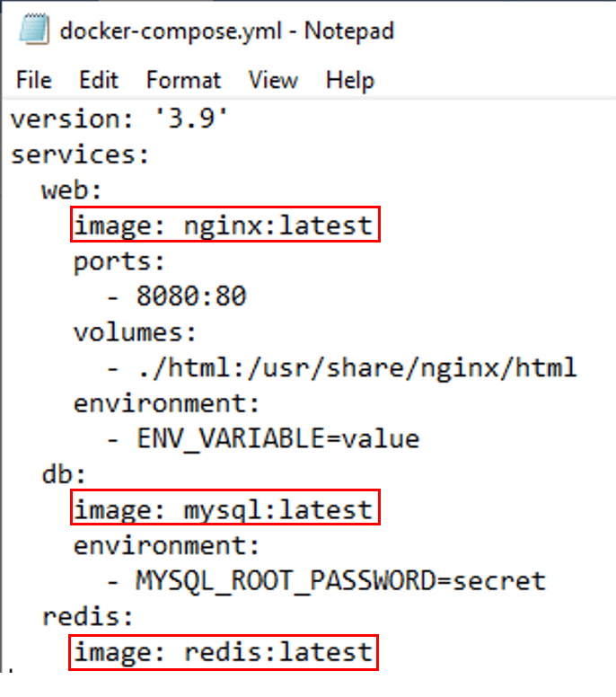Click the volumes: line
The height and width of the screenshot is (697, 616).
coord(135,332)
